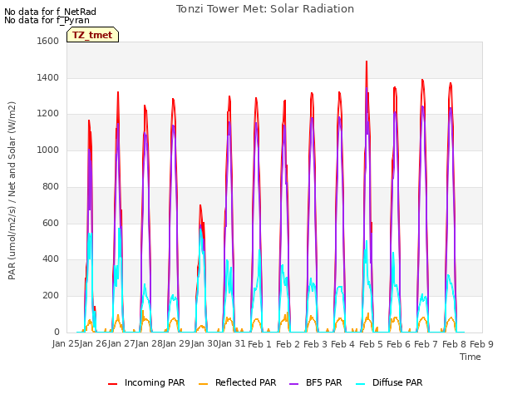532x399 pixels.
Task: Click the red Incoming PAR legend swatch
Action: pos(113,384)
